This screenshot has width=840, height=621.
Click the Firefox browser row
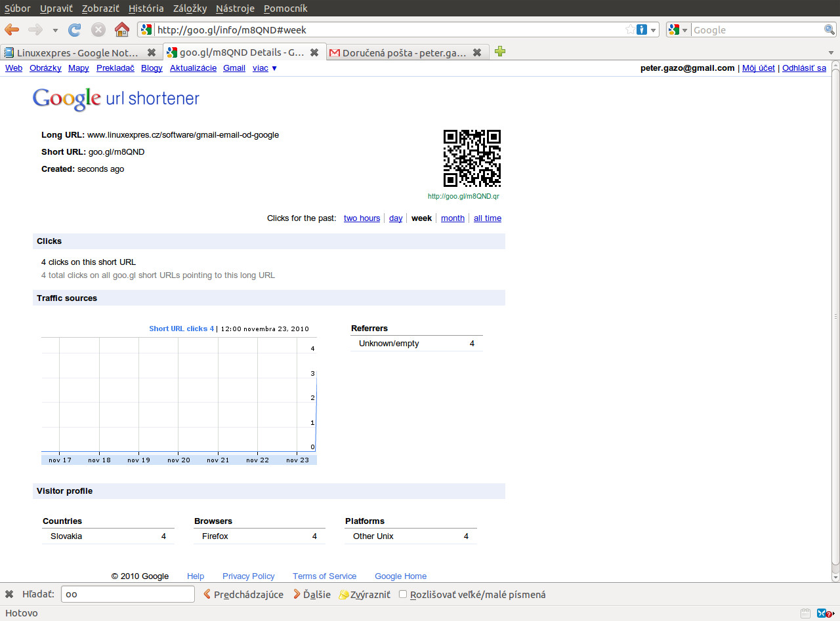(260, 536)
